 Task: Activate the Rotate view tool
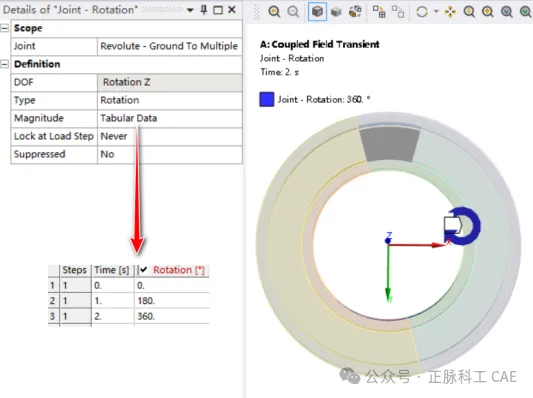422,12
